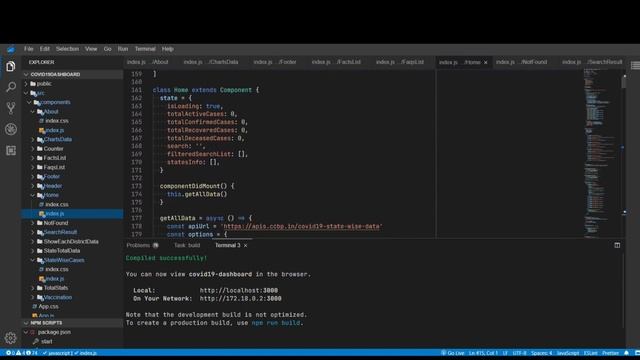Click Go Live in status bar
Viewport: 640px width, 360px height.
pos(453,353)
